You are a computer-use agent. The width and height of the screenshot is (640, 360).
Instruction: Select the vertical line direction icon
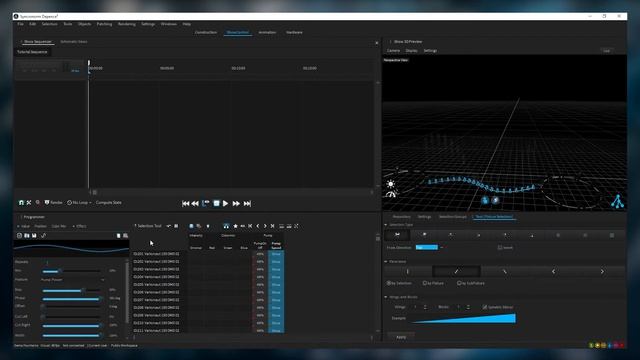(408, 271)
